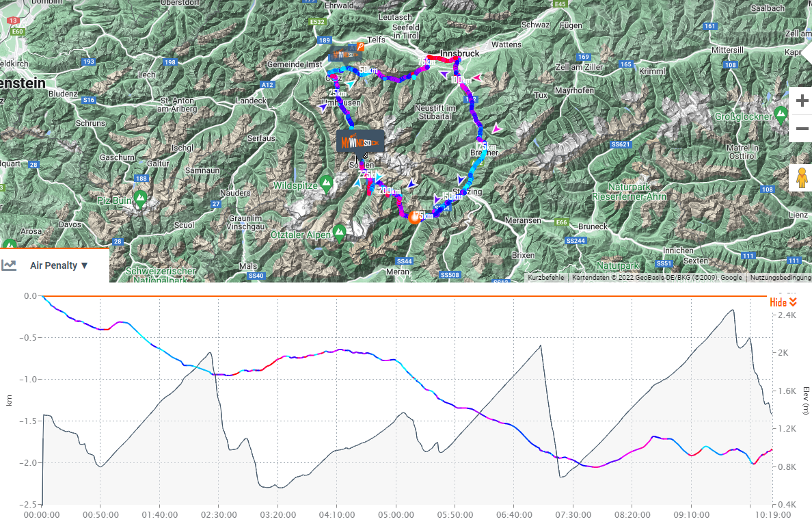Click the 50km distance marker on route
Image resolution: width=812 pixels, height=526 pixels.
[368, 71]
